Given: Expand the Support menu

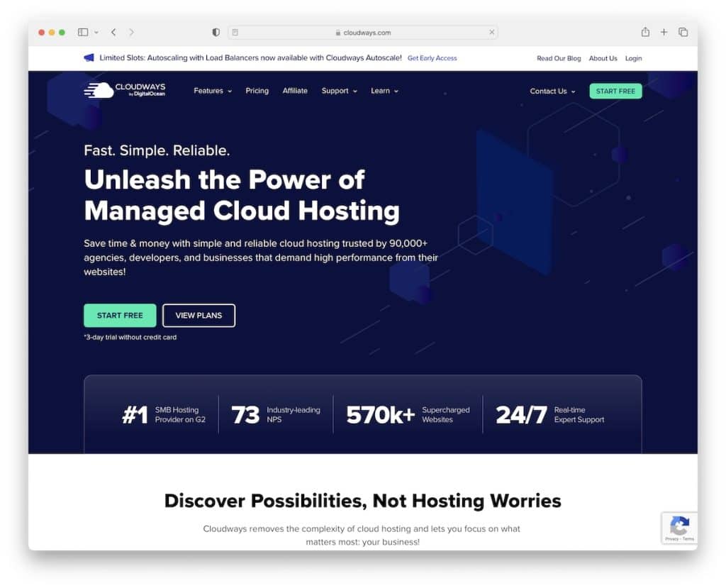Looking at the screenshot, I should [x=340, y=91].
